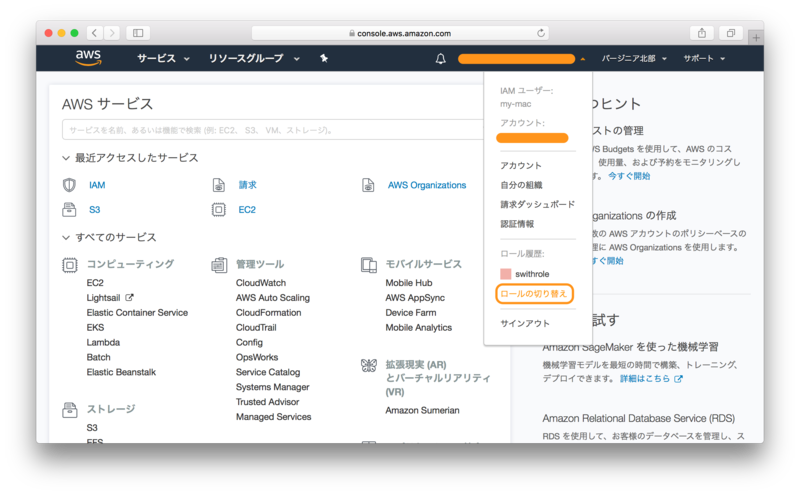This screenshot has width=800, height=495.
Task: Open the pin shortcuts icon in navbar
Action: tap(323, 58)
